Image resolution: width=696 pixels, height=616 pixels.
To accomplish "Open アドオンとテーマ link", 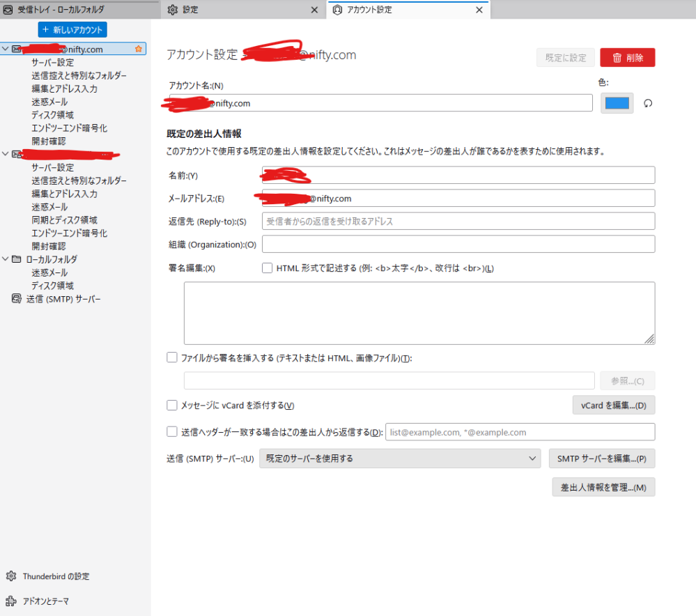I will pos(46,601).
